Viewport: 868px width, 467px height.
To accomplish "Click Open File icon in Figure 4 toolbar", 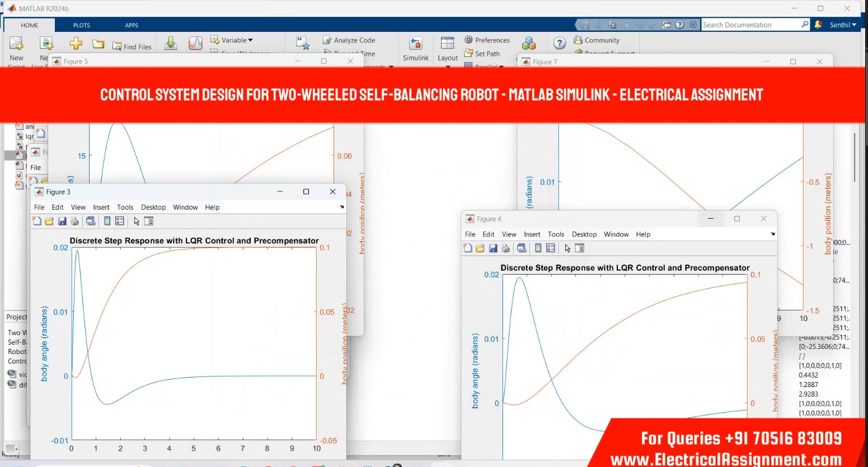I will 480,248.
